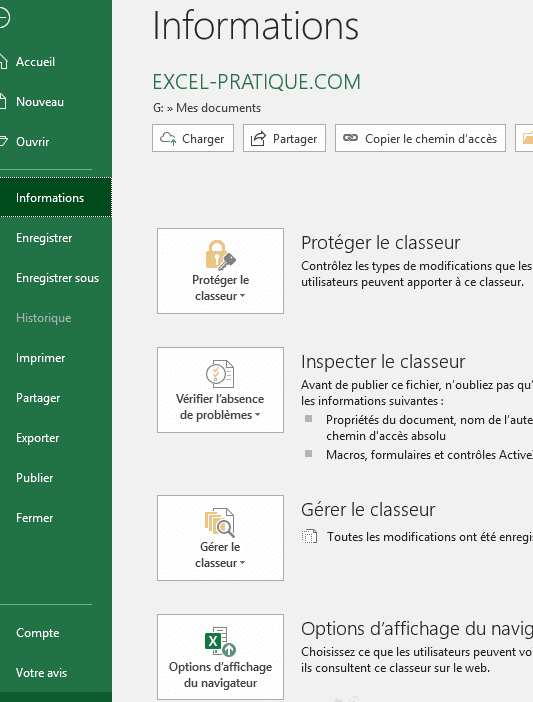
Task: Open Votre avis feedback page
Action: point(41,672)
